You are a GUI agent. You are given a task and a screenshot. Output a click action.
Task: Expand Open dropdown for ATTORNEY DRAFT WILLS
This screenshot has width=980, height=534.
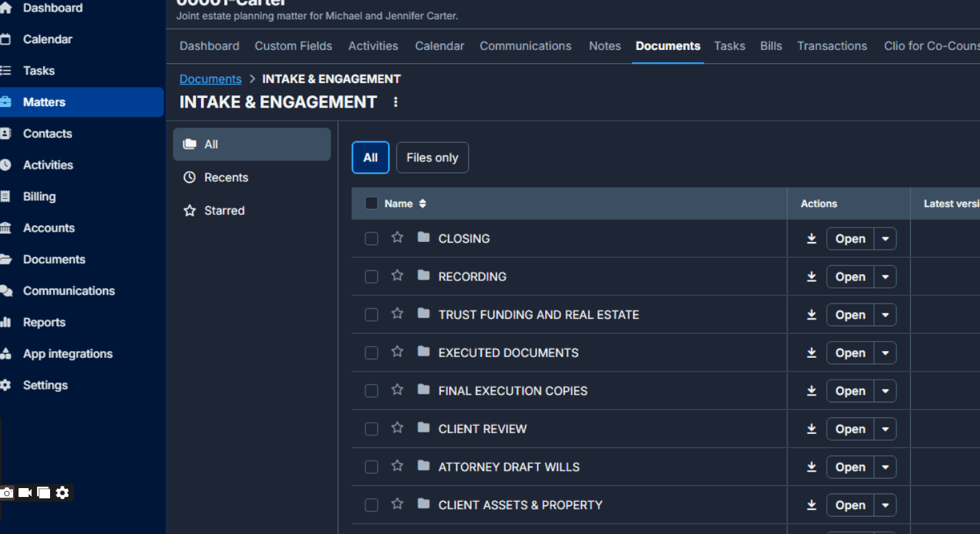point(885,467)
